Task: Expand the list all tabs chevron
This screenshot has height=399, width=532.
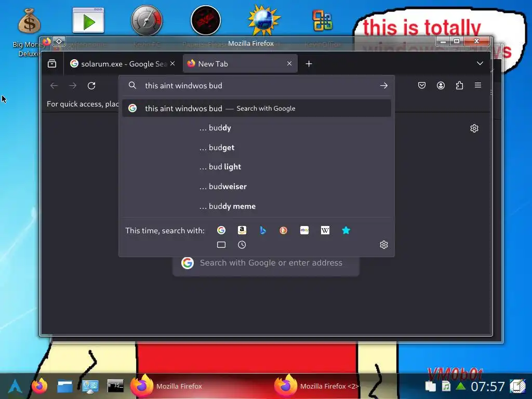Action: pos(480,63)
